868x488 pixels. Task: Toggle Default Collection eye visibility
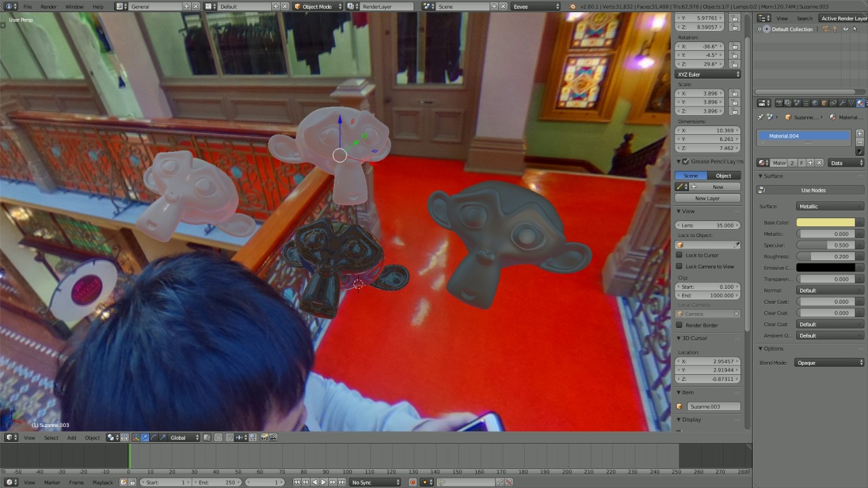pos(845,29)
